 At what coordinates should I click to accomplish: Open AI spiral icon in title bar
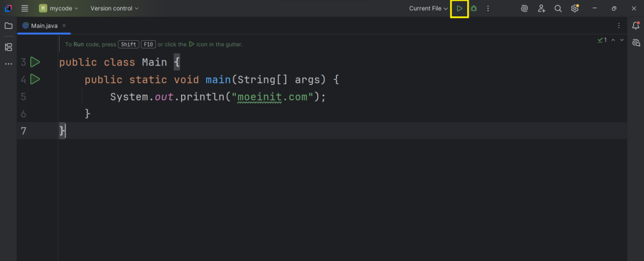(x=524, y=8)
